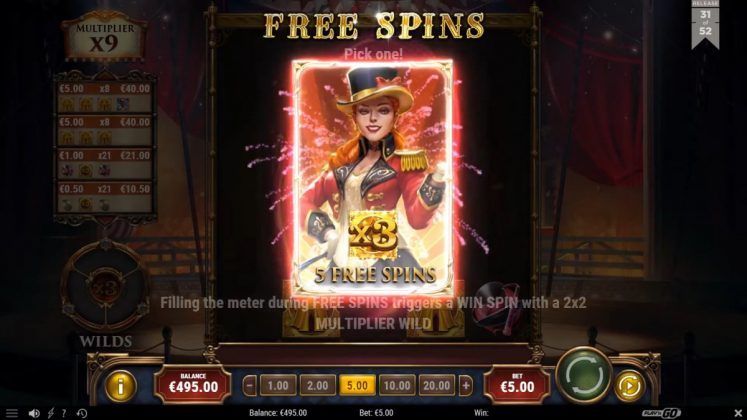
Task: Mute the game sound speaker icon
Action: point(34,413)
